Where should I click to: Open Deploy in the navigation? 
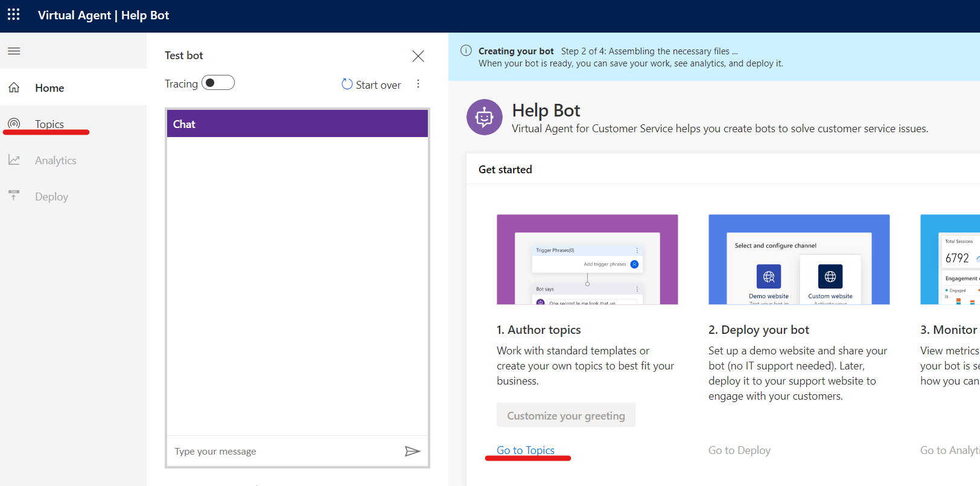[x=73, y=196]
